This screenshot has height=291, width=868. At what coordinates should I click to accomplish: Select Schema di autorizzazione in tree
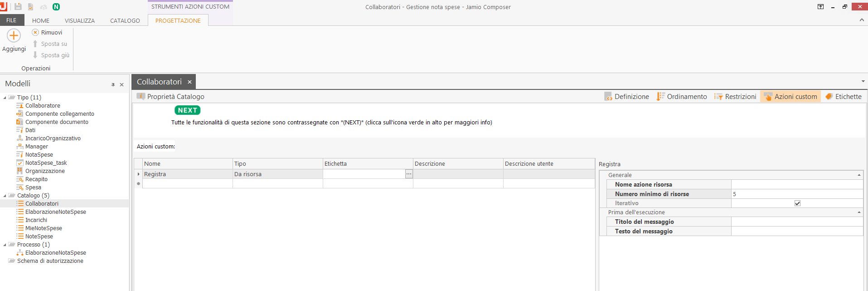pos(50,261)
